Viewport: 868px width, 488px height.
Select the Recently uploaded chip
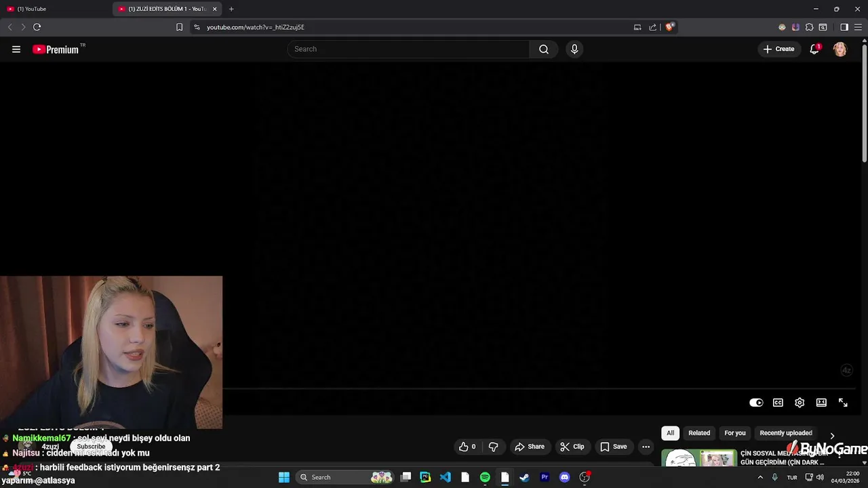(x=786, y=433)
